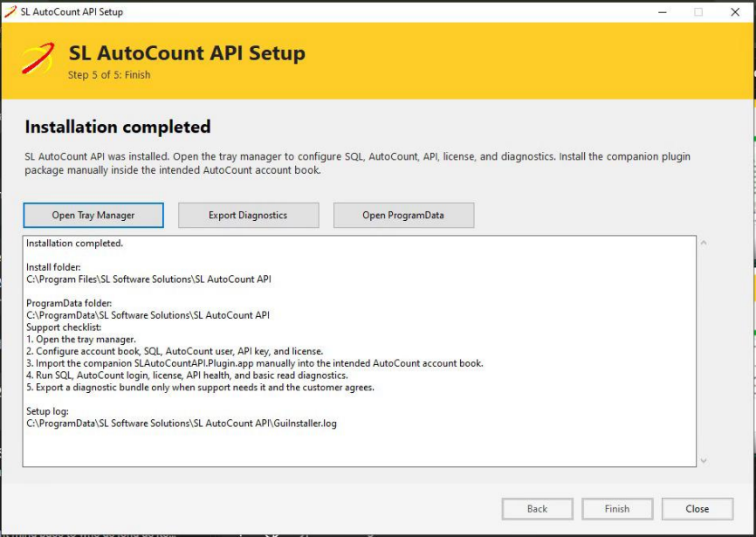Image resolution: width=756 pixels, height=537 pixels.
Task: Click the Finish button
Action: click(617, 508)
